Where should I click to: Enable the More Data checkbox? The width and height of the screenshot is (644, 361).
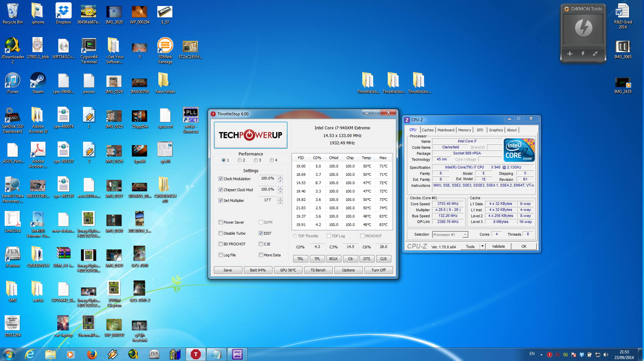[x=261, y=255]
